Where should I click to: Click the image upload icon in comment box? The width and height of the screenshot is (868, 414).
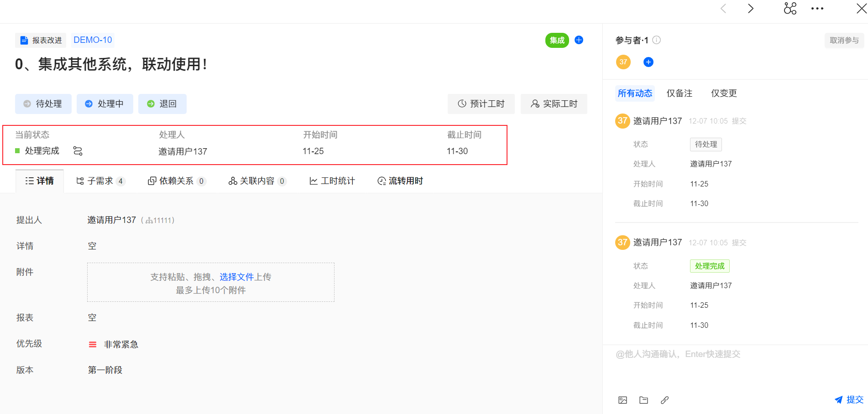click(622, 400)
